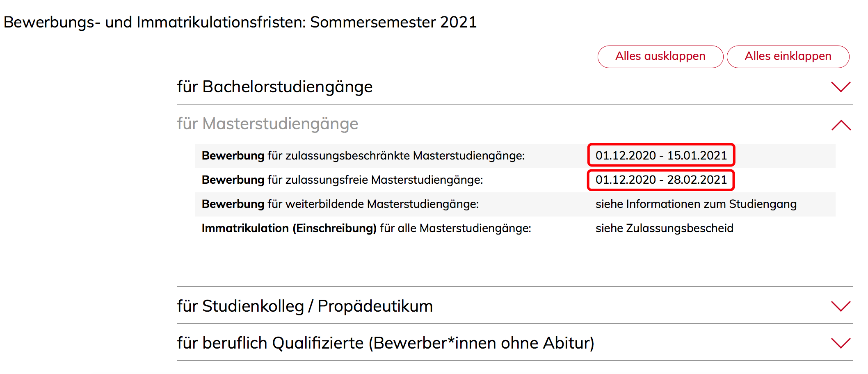The width and height of the screenshot is (868, 374).
Task: Collapse the Masterstudiengänge section using the up chevron
Action: click(x=841, y=125)
